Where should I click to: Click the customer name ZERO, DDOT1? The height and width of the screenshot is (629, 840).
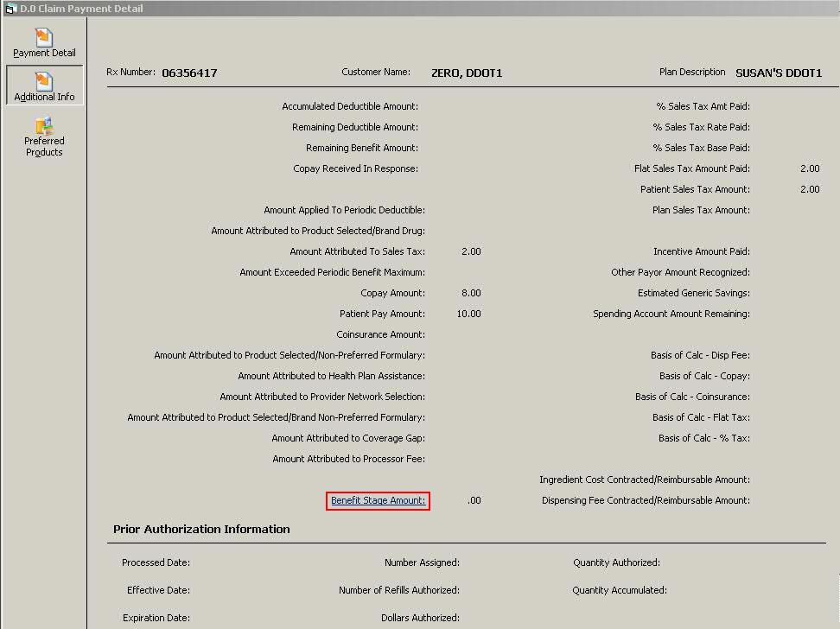coord(467,73)
